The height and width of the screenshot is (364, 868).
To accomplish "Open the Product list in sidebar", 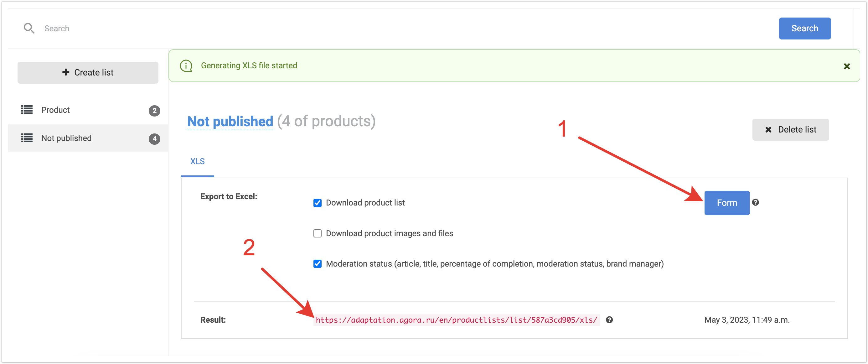I will 56,110.
